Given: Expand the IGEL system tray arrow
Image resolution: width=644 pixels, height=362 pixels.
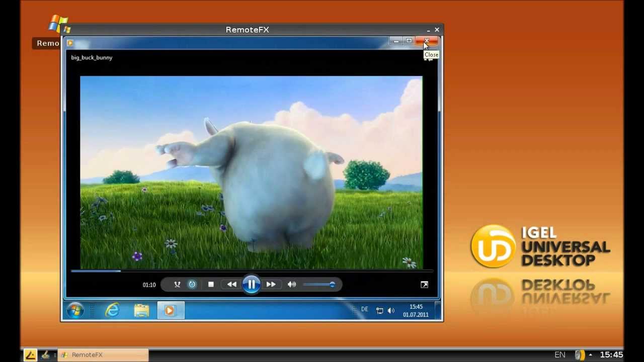Looking at the screenshot, I should pos(591,355).
